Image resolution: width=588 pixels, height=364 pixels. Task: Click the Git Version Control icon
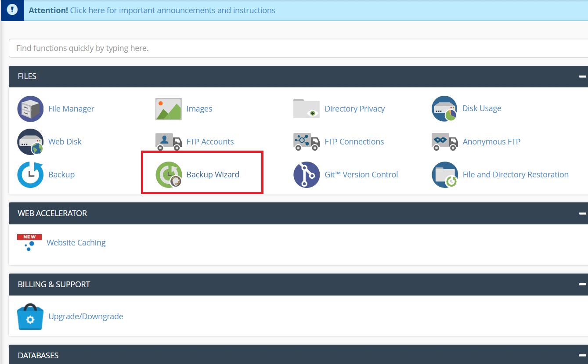(x=307, y=175)
